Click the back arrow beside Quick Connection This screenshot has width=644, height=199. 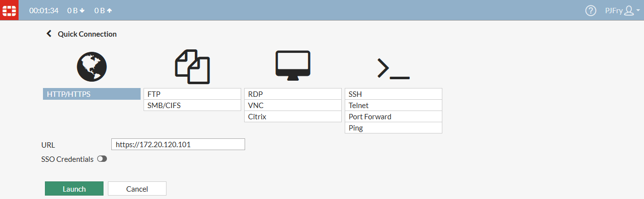pos(49,34)
